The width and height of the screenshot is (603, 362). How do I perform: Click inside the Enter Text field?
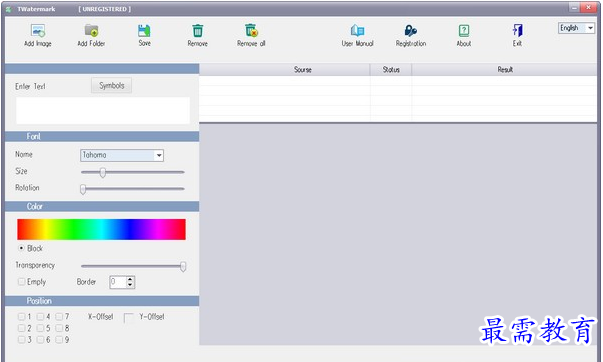point(103,110)
